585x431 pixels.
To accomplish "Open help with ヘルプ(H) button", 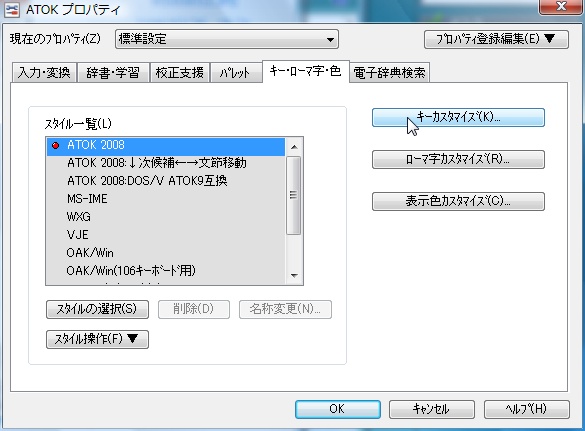I will tap(527, 409).
